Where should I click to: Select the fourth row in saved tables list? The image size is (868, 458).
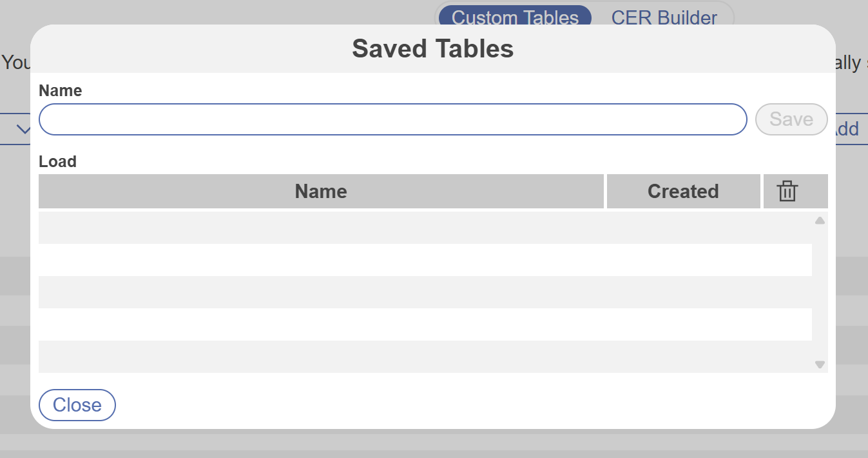(425, 324)
